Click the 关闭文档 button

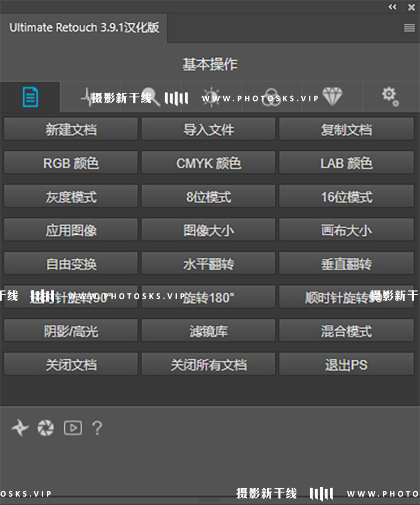click(x=71, y=364)
